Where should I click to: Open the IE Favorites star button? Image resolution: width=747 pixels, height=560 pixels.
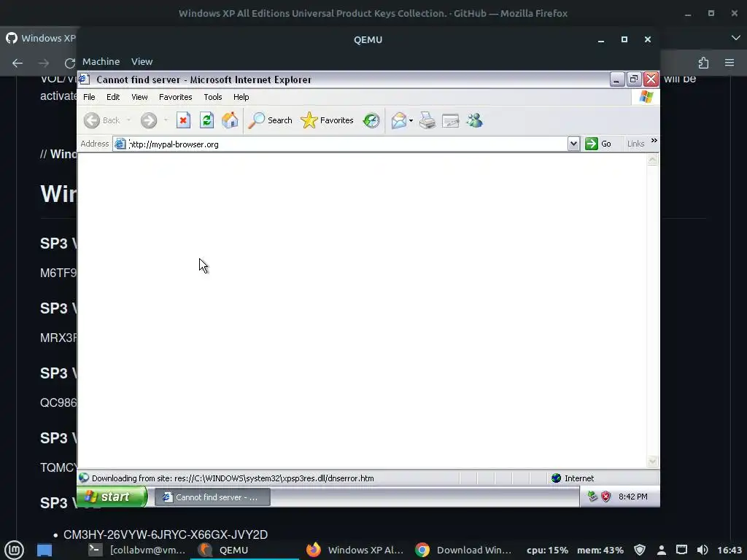coord(328,120)
